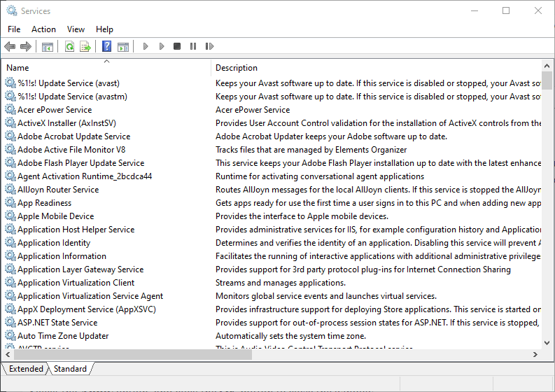Select Application Host Helper Service

(x=76, y=229)
